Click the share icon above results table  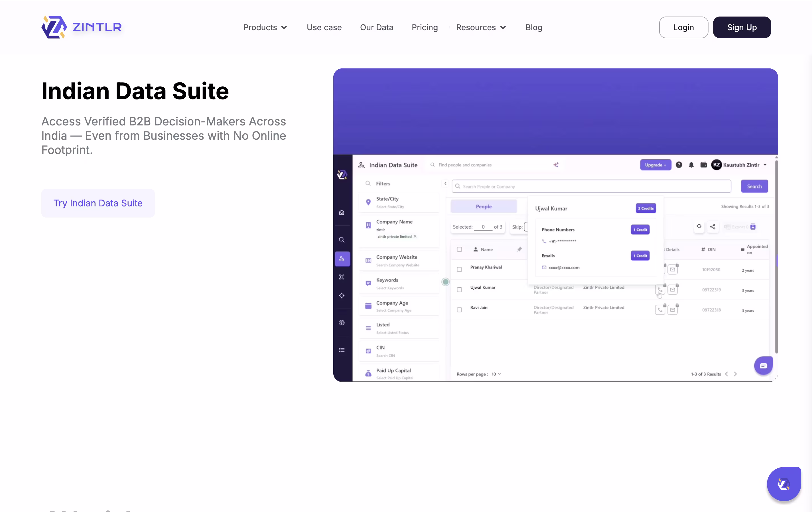click(712, 227)
